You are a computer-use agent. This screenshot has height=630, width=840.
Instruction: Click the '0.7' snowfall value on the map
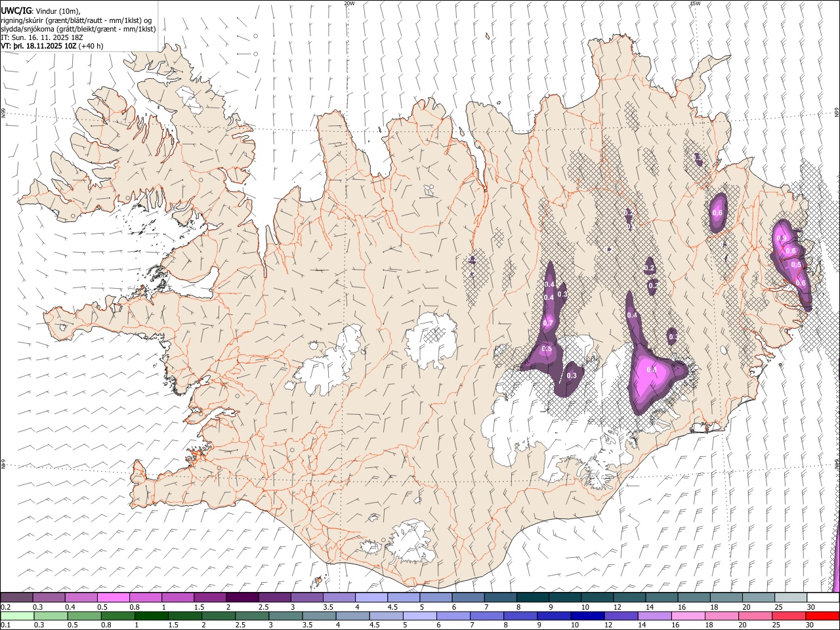pyautogui.click(x=548, y=322)
